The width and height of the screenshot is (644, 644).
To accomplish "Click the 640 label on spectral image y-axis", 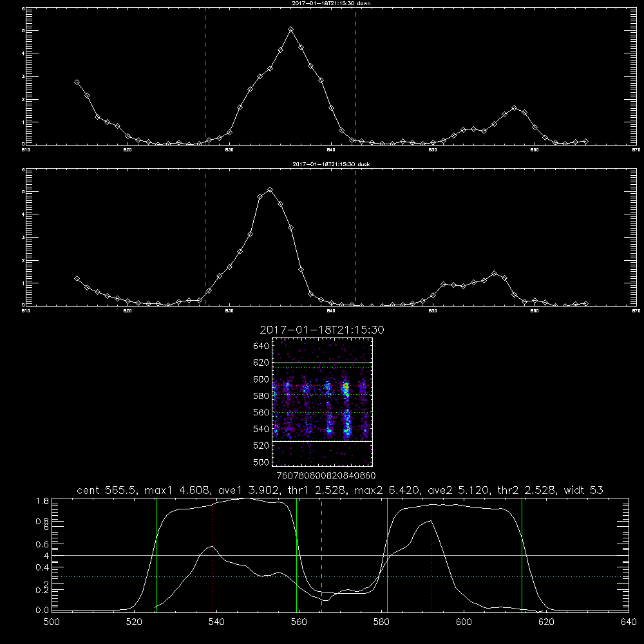I will click(x=261, y=346).
